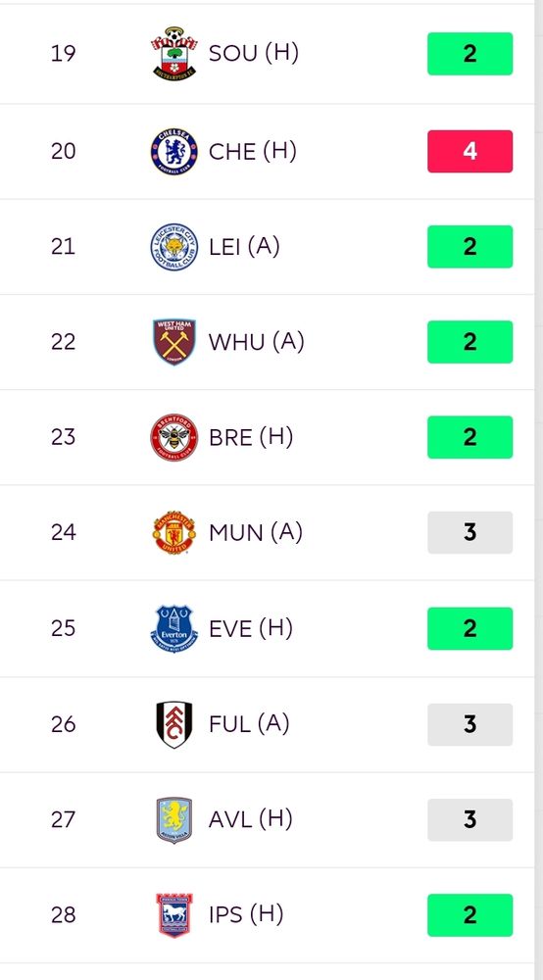Click the West Ham United crest

click(174, 342)
